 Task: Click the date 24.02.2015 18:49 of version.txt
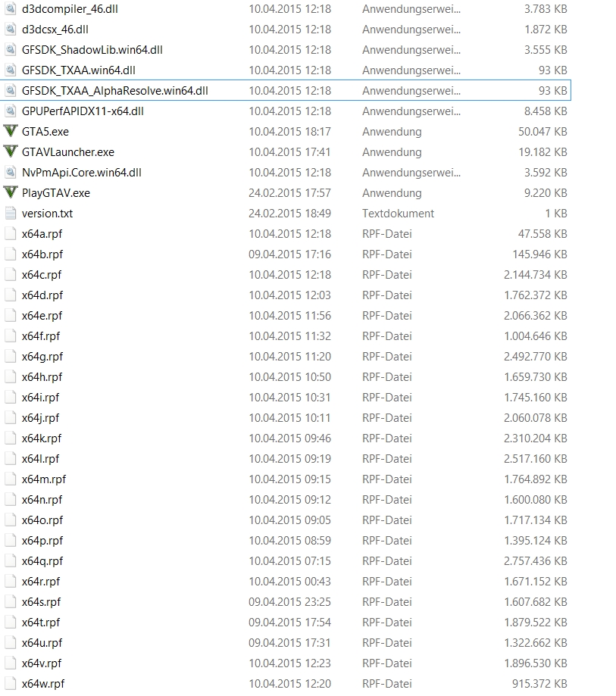(x=289, y=214)
